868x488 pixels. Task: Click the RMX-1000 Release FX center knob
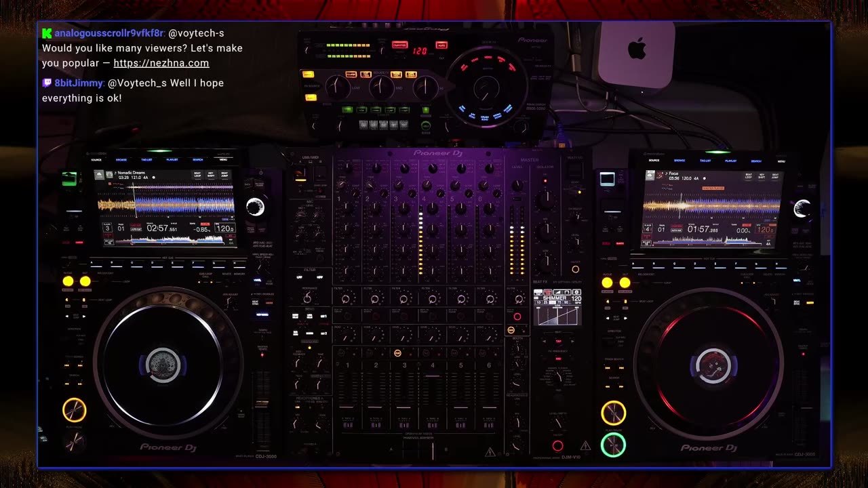tap(486, 89)
